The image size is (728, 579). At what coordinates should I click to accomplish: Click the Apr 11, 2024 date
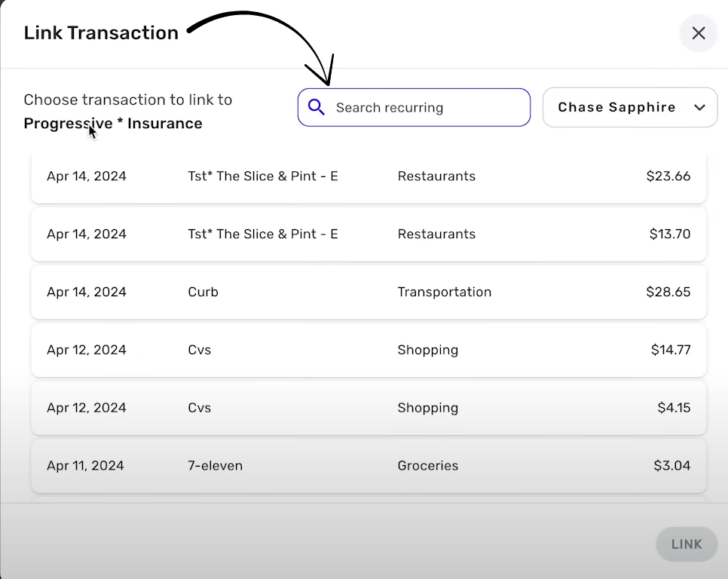point(85,466)
